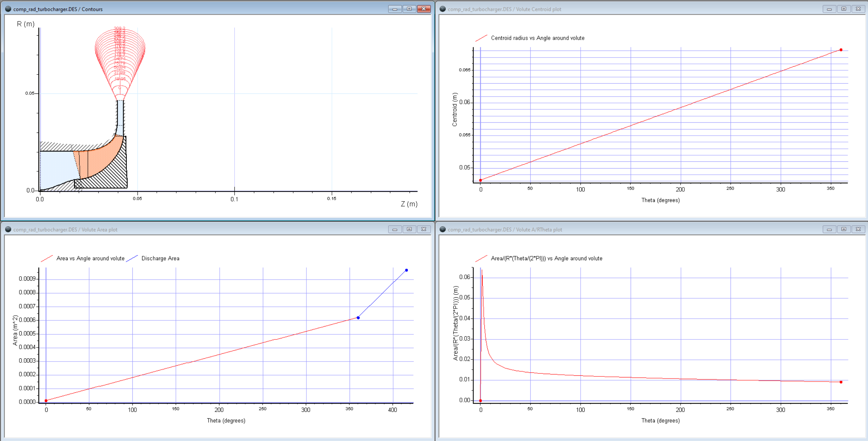Screen dimensions: 868x441
Task: Click 'Theta (degrees)' label in Centroid plot
Action: (661, 200)
